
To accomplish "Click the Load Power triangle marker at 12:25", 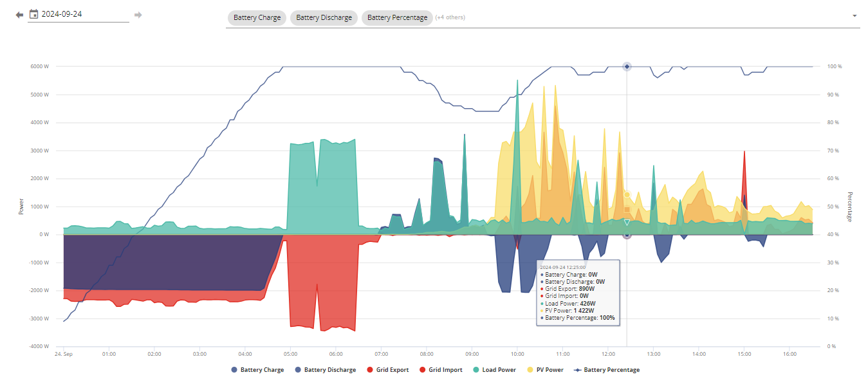I will click(627, 223).
